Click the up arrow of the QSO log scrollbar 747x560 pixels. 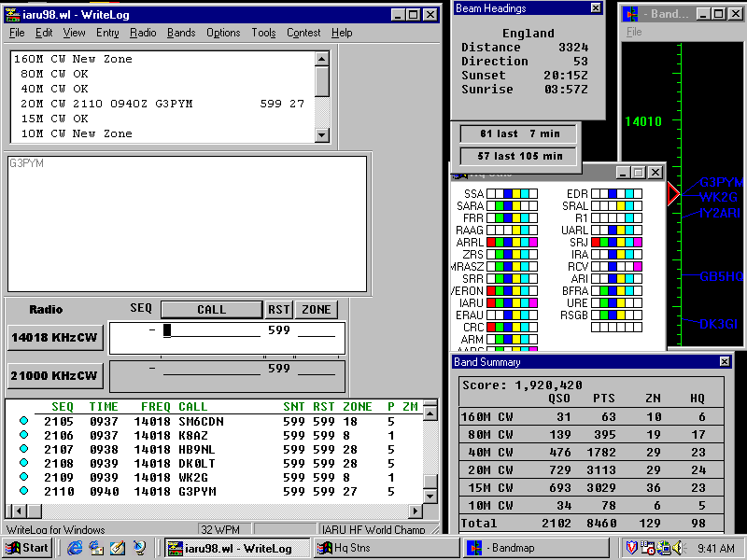coord(430,413)
